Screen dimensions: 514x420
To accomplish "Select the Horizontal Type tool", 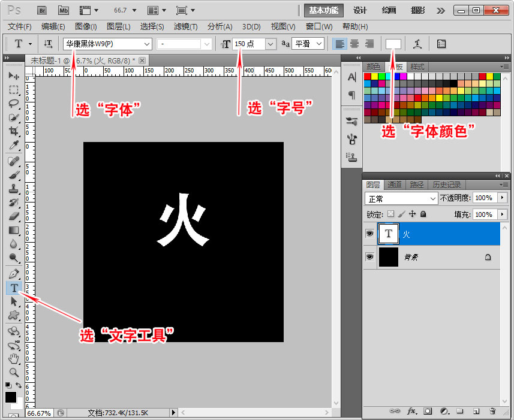I will (14, 288).
